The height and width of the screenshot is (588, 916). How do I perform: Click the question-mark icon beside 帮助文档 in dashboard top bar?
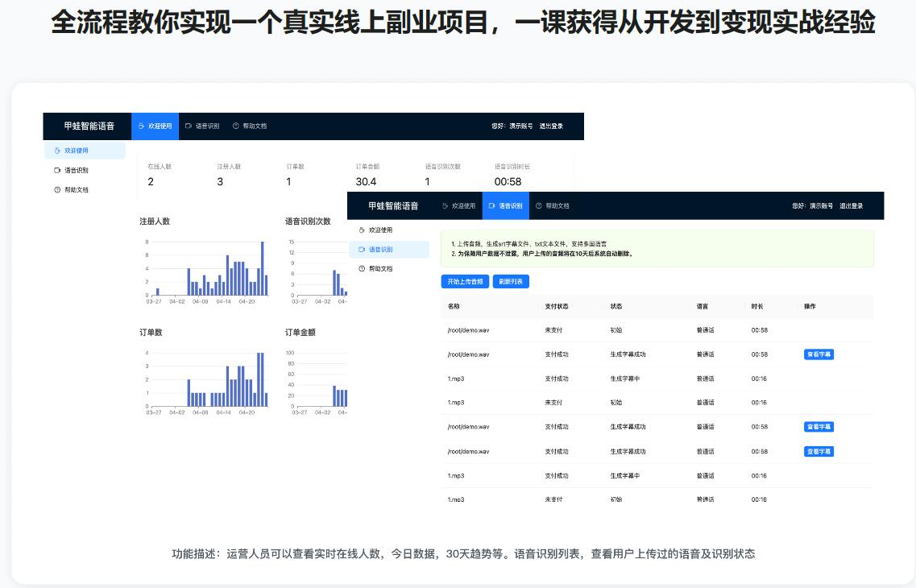[x=236, y=126]
